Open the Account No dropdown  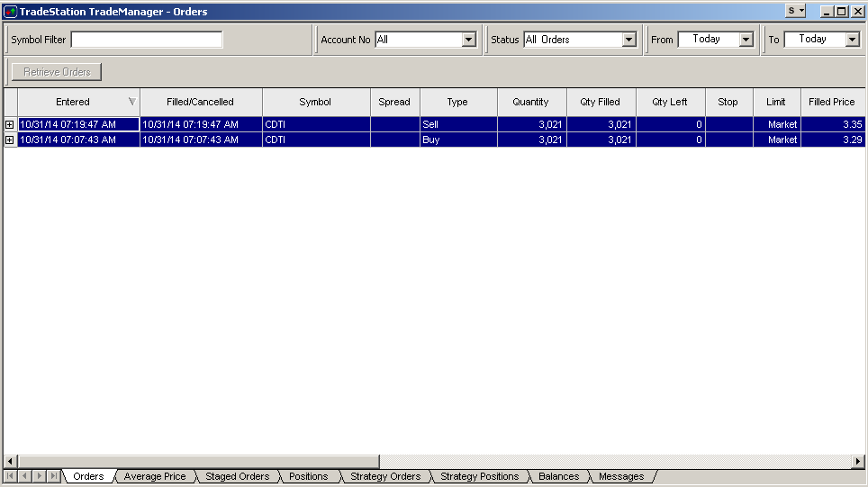[x=468, y=40]
